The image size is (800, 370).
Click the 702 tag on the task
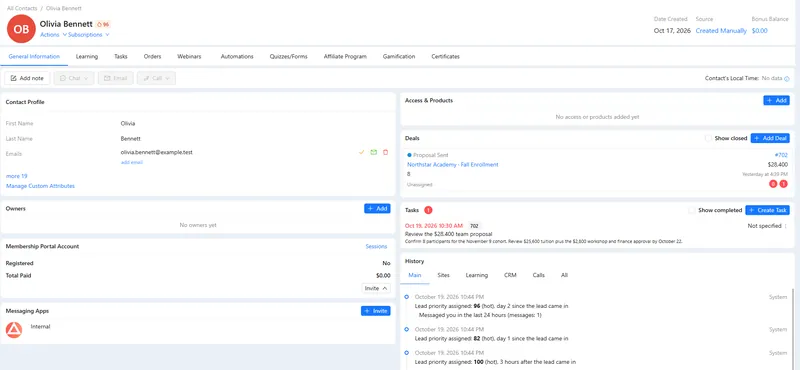(x=474, y=226)
